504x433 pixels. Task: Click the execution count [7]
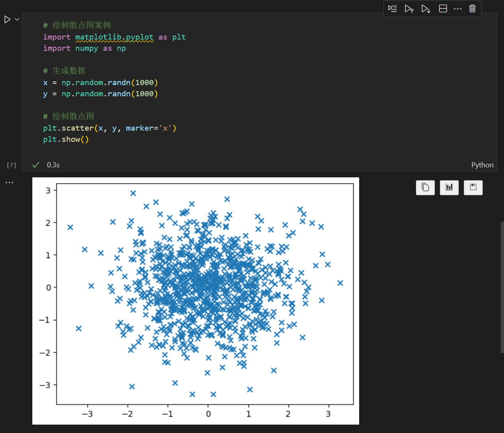[12, 165]
